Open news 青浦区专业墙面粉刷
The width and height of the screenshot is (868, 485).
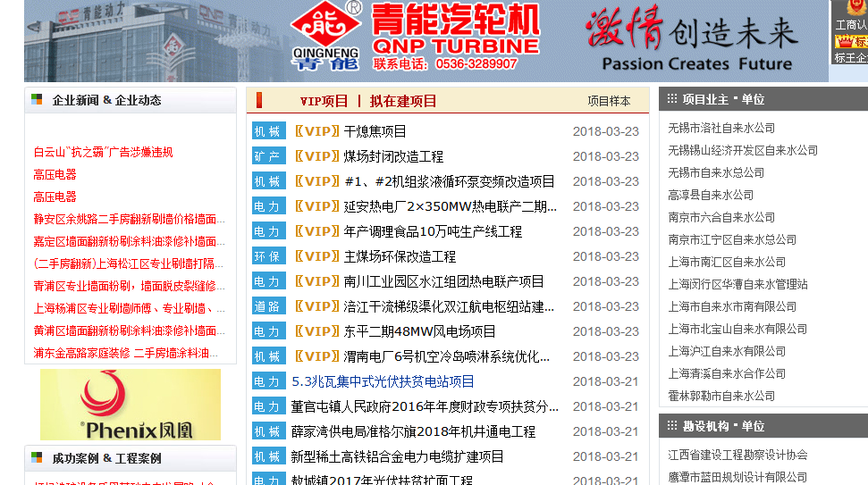point(129,286)
